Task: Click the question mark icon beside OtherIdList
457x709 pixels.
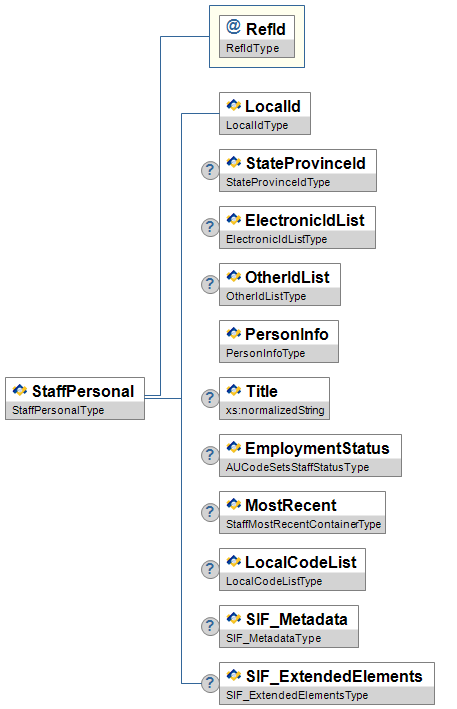Action: tap(210, 284)
